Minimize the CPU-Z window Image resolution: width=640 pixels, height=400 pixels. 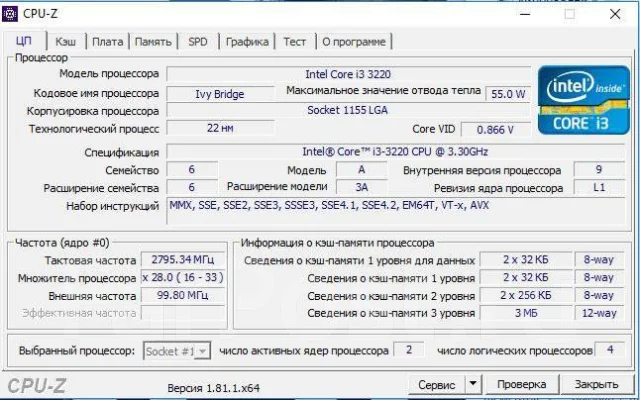pyautogui.click(x=525, y=14)
